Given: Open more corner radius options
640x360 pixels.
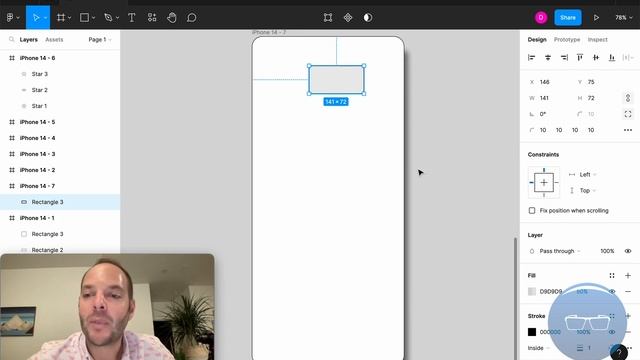Looking at the screenshot, I should (x=628, y=130).
